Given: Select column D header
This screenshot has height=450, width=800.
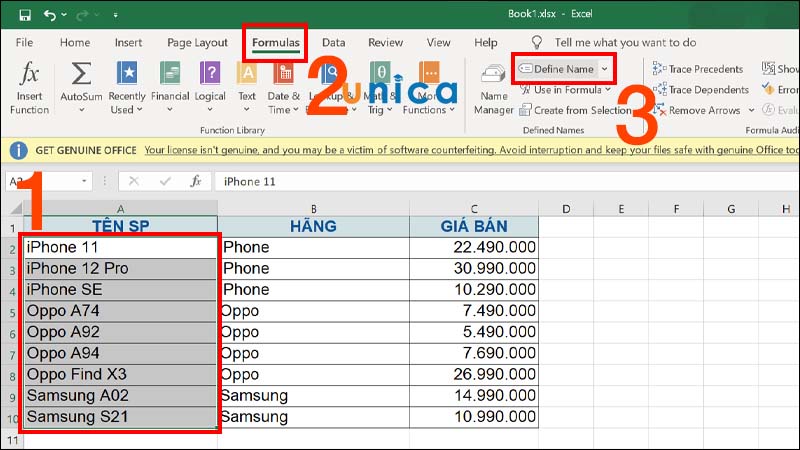Looking at the screenshot, I should 566,209.
